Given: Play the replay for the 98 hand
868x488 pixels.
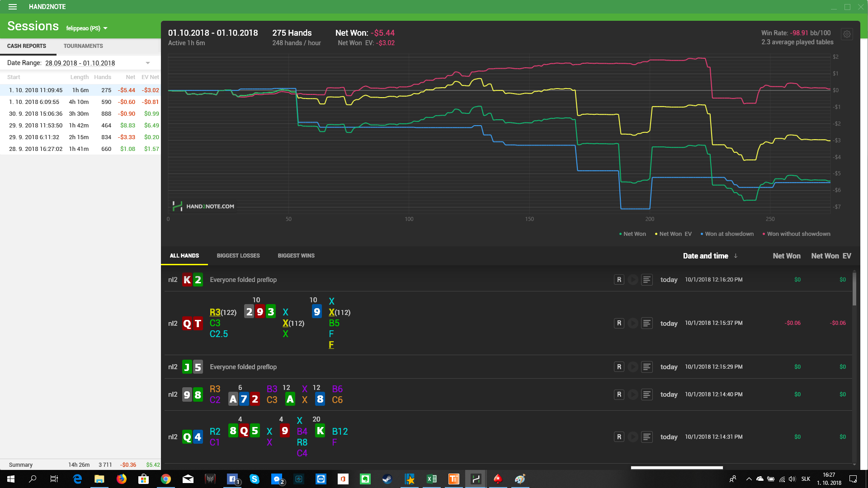Looking at the screenshot, I should pyautogui.click(x=633, y=394).
